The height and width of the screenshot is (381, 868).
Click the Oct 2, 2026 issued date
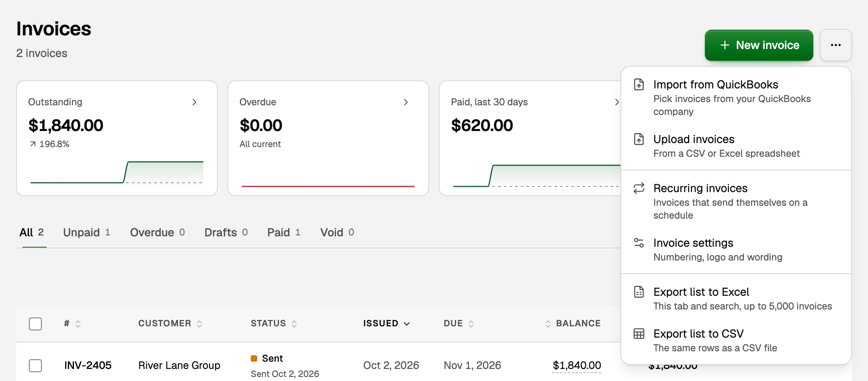pyautogui.click(x=391, y=365)
